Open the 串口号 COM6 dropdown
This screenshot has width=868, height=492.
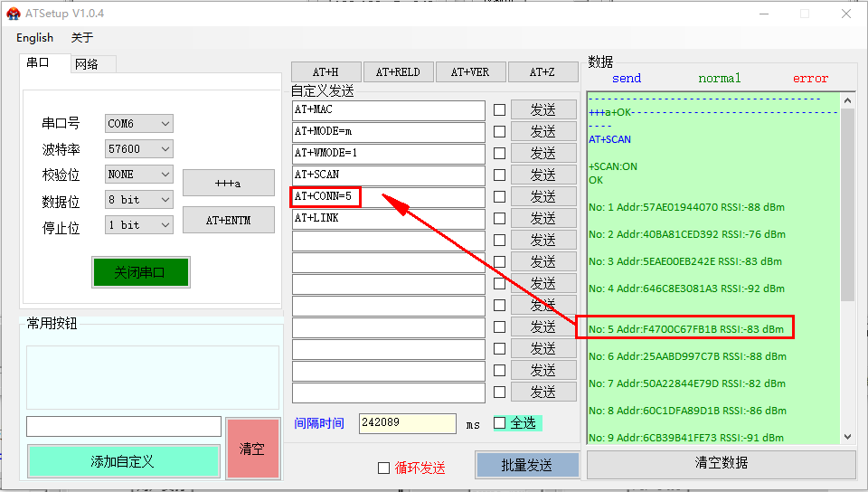point(138,124)
